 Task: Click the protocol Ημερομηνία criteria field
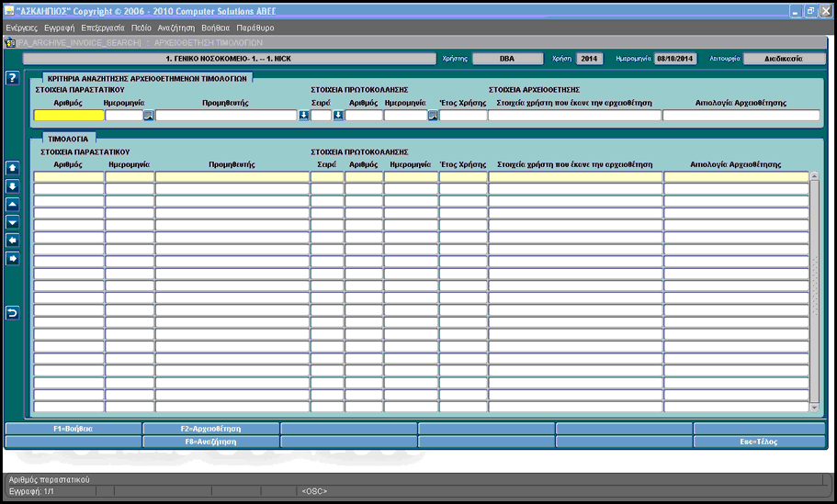pos(406,115)
